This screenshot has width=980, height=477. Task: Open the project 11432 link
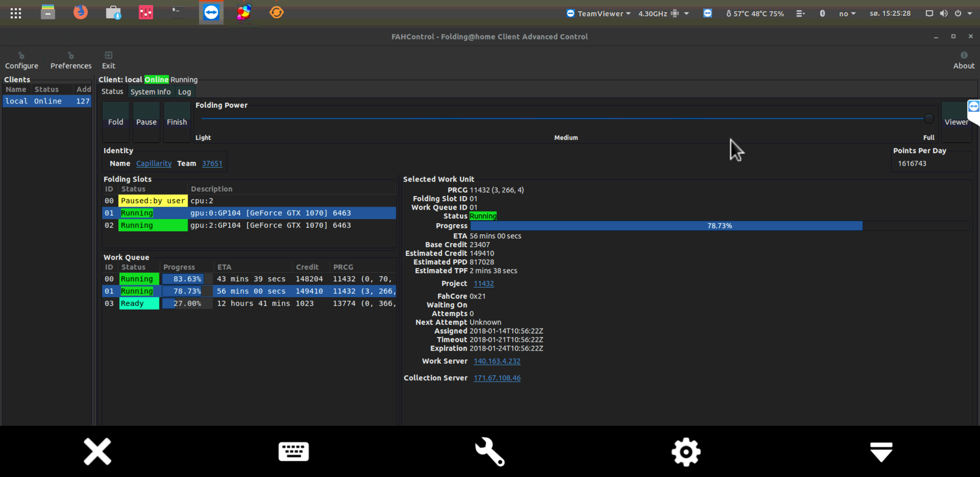click(x=483, y=284)
